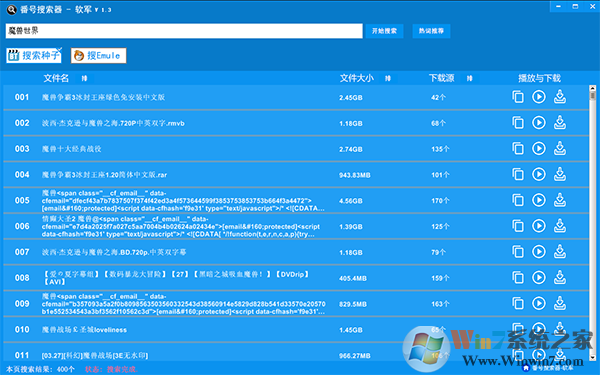Click row number 008
This screenshot has width=600, height=375.
[22, 278]
